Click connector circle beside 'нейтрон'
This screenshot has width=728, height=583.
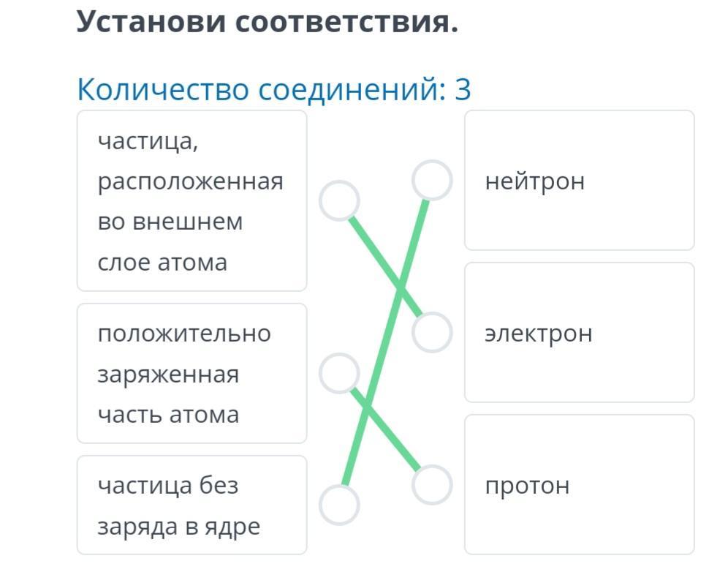431,180
